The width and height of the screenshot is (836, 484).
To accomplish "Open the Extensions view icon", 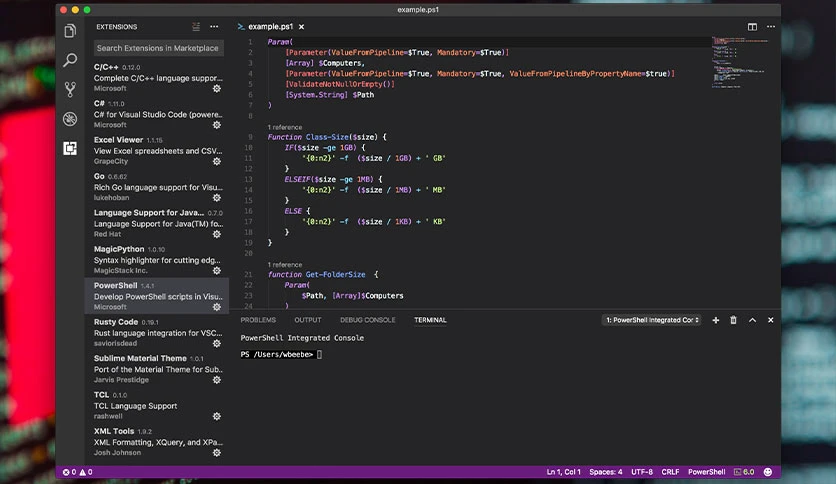I will [70, 148].
